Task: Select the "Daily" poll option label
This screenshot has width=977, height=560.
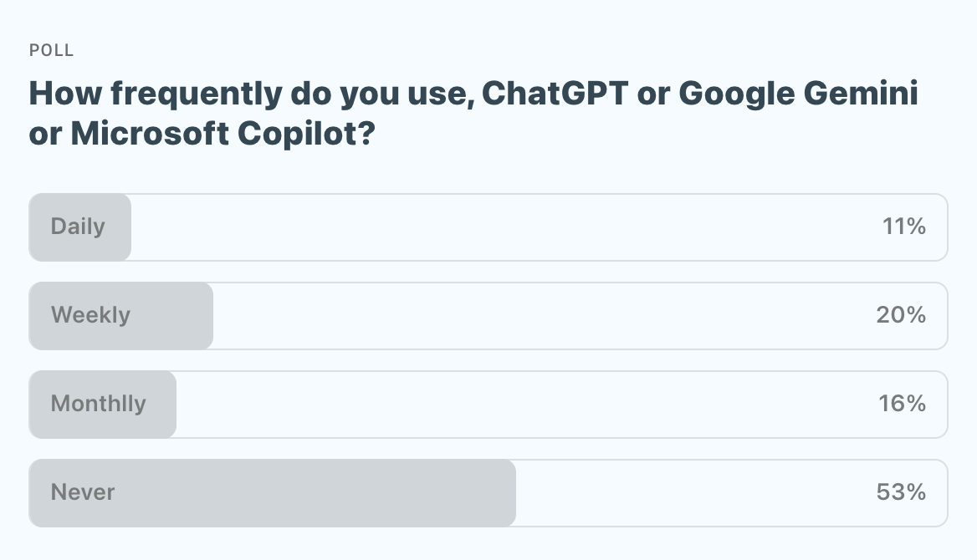Action: 78,227
